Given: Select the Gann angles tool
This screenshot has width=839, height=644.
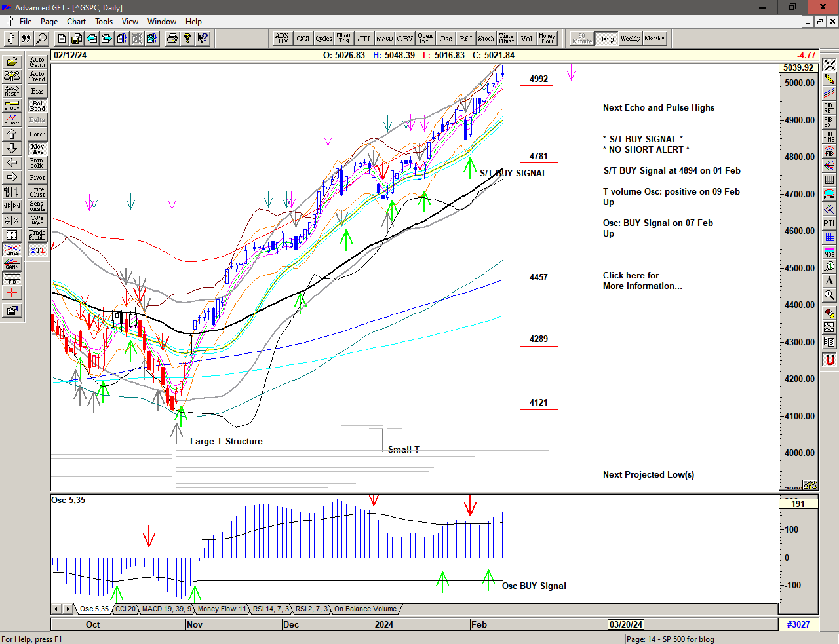Looking at the screenshot, I should 12,264.
